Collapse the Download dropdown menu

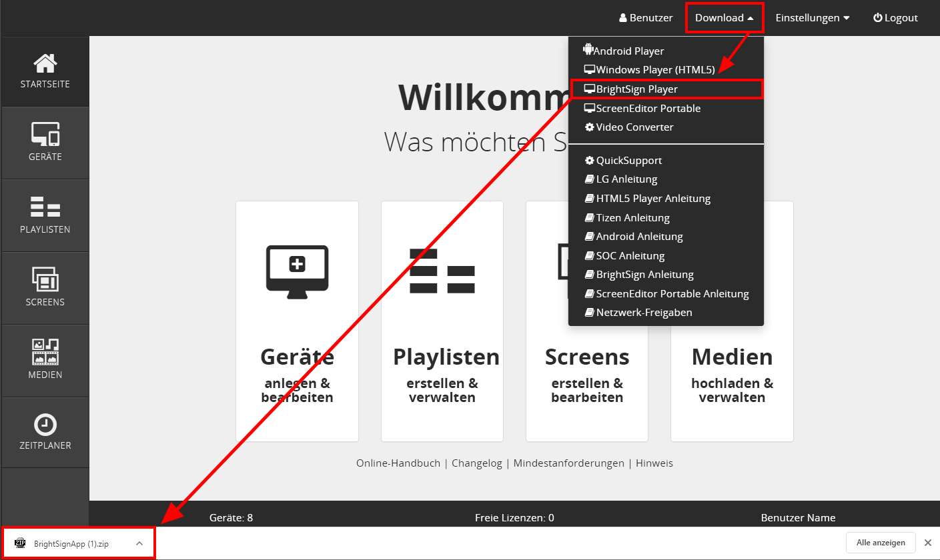[724, 18]
